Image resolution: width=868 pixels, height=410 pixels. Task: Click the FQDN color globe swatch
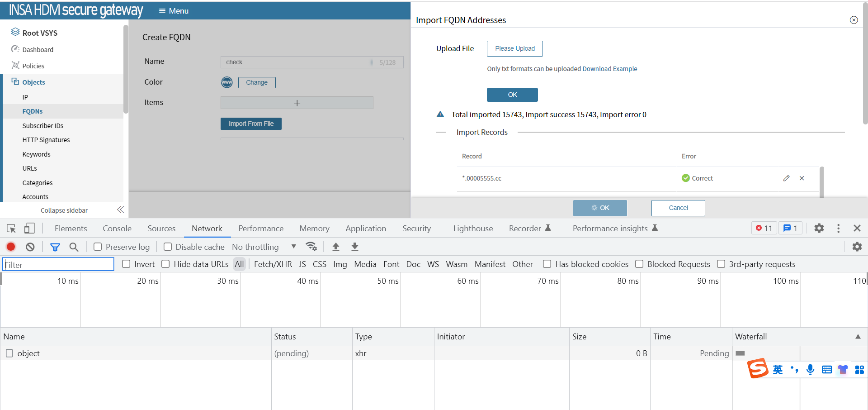tap(226, 82)
